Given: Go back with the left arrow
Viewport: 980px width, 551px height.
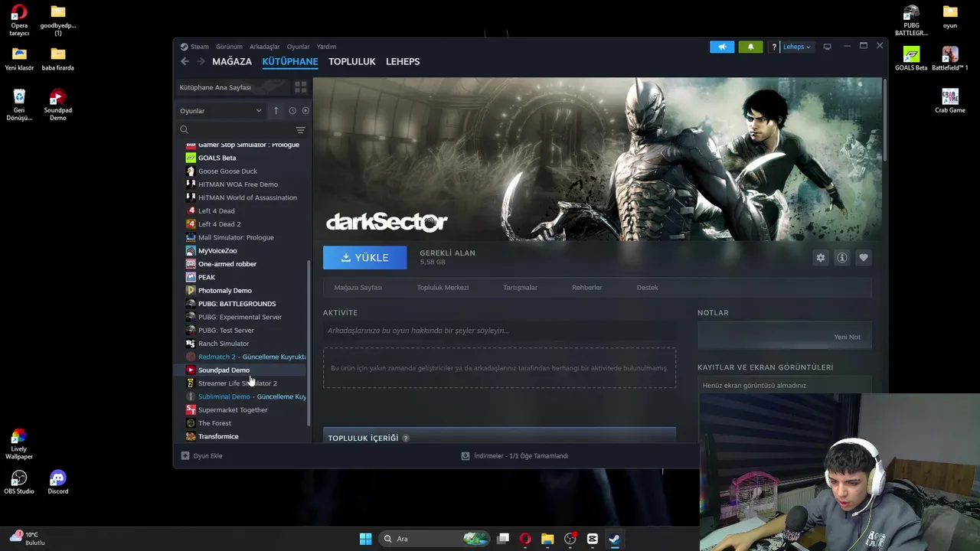Looking at the screenshot, I should (x=185, y=61).
